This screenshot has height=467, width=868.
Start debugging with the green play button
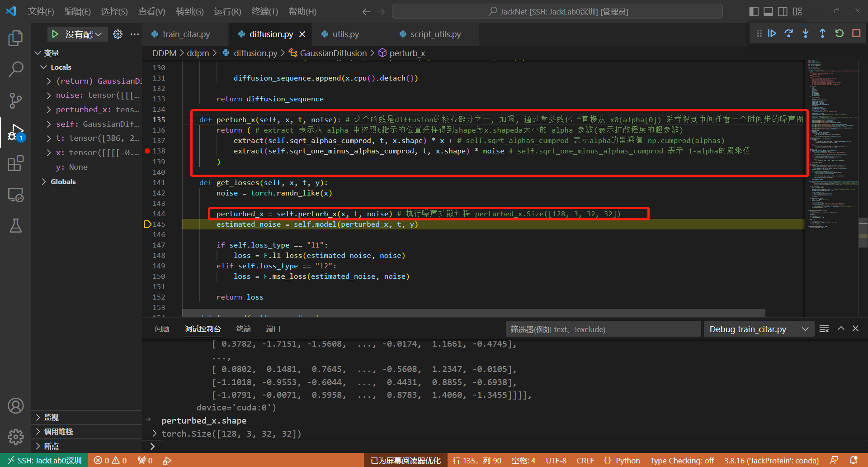(x=55, y=34)
